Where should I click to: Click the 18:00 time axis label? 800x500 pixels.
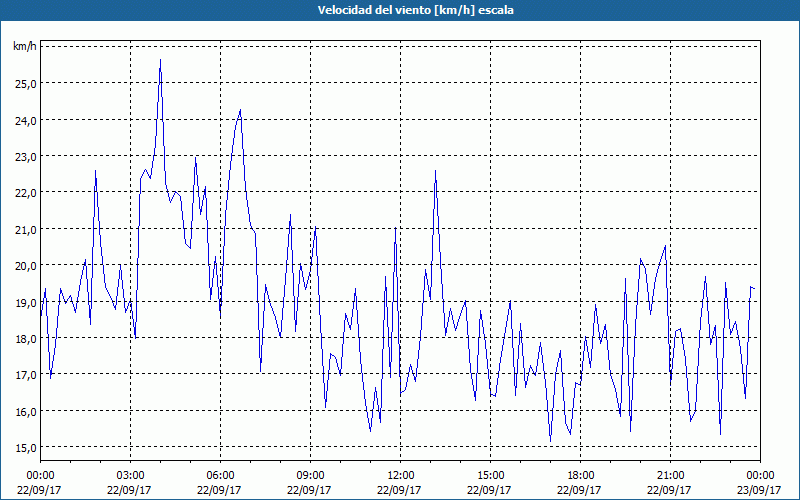[x=581, y=476]
